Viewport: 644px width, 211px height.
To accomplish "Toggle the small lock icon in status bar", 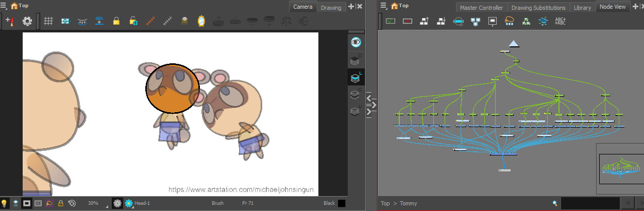I will 61,203.
